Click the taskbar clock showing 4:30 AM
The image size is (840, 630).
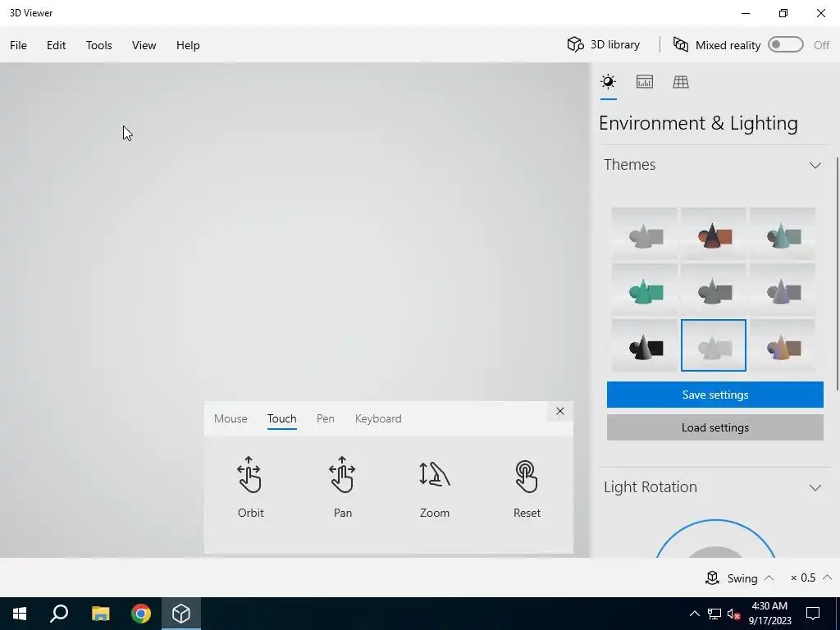tap(769, 614)
